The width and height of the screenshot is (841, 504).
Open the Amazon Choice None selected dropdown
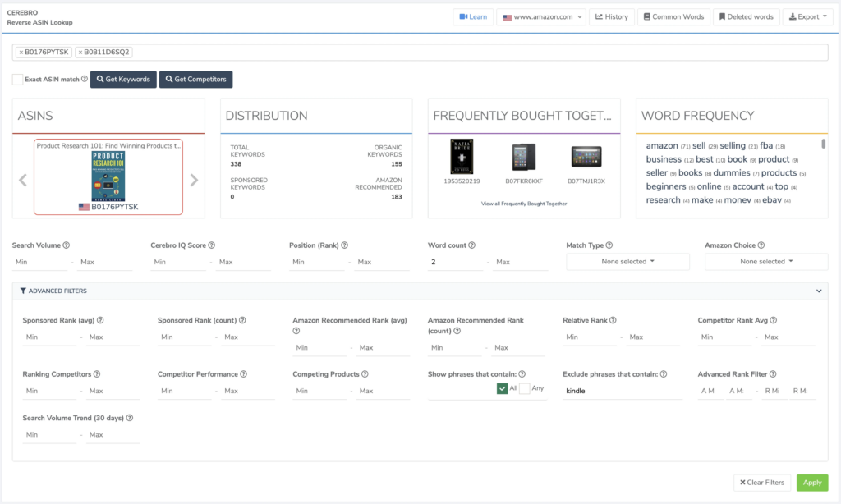[x=766, y=262]
